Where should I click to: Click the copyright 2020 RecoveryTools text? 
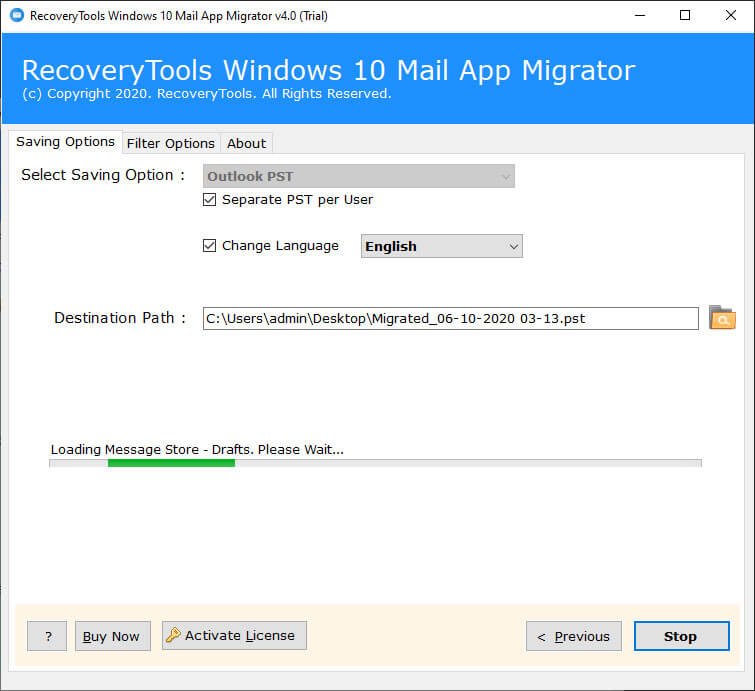207,93
